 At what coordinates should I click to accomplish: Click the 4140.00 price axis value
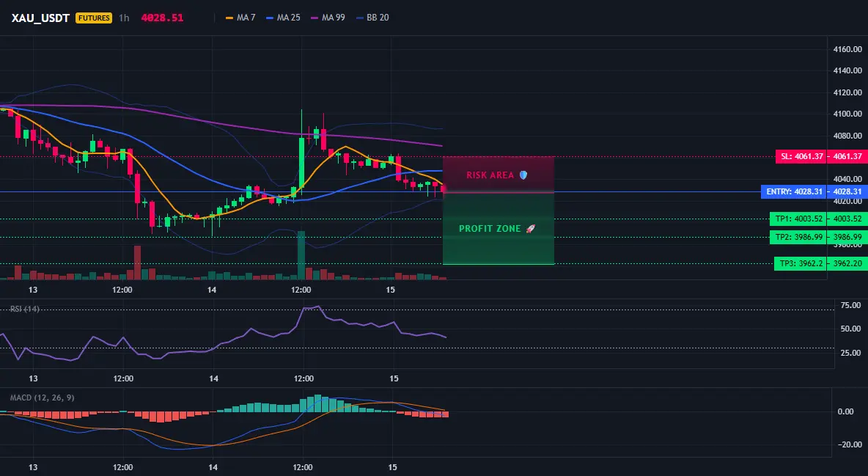click(x=847, y=70)
